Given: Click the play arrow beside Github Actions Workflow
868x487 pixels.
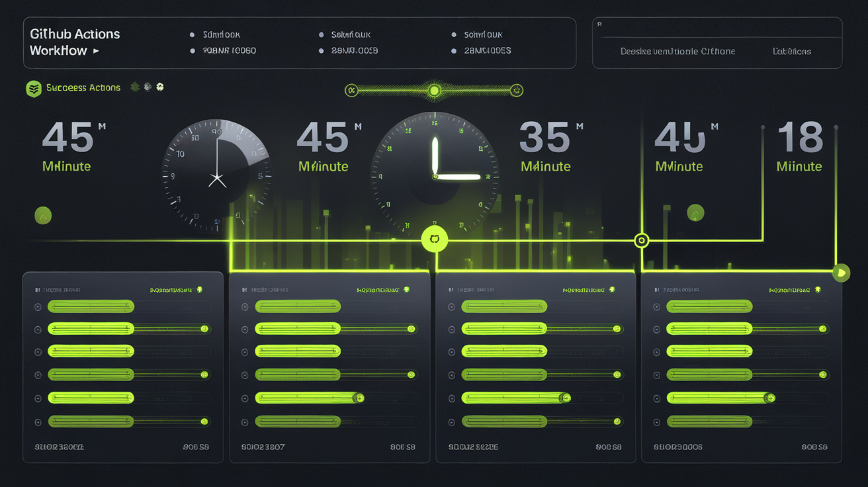Looking at the screenshot, I should (x=96, y=51).
